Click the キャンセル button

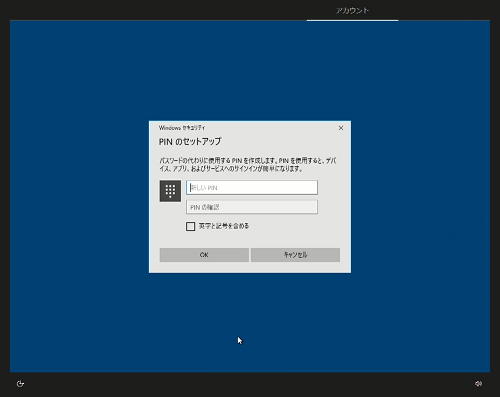coord(295,255)
